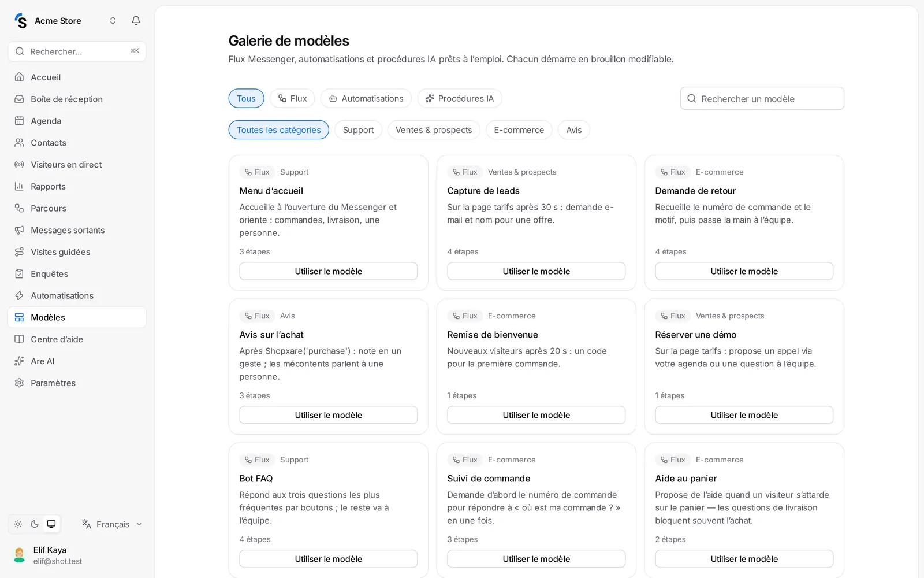
Task: Open Automatisations lightning icon
Action: coord(19,295)
